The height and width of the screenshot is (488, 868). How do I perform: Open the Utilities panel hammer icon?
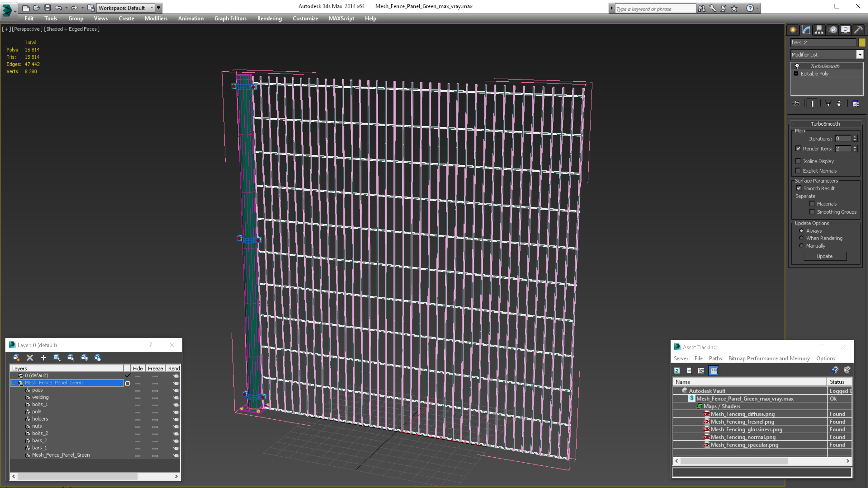point(858,30)
